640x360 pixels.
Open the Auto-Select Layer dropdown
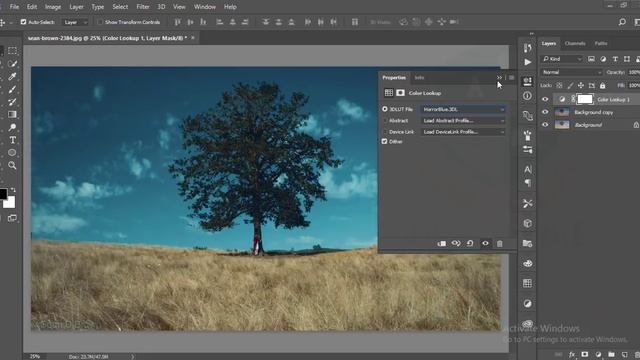[x=75, y=22]
